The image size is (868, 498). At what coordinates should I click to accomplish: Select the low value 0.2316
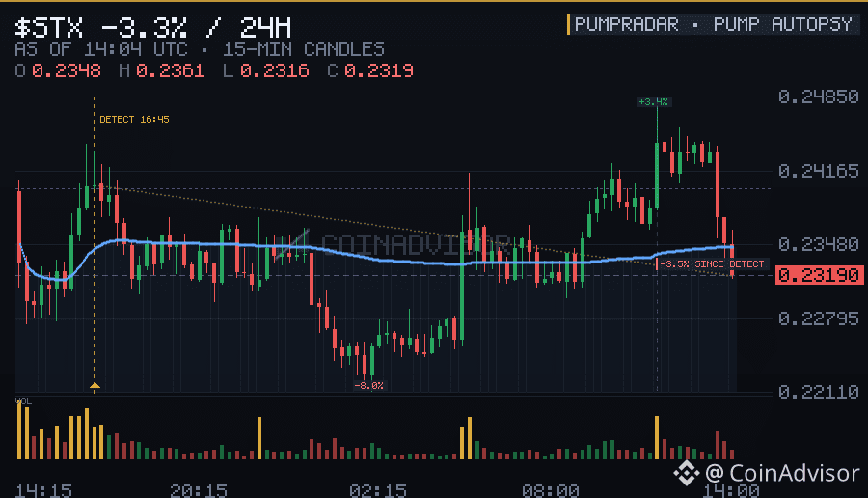click(x=274, y=70)
